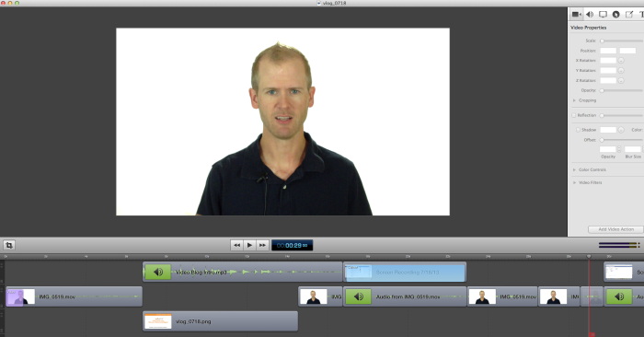This screenshot has height=337, width=644.
Task: Click the Fast Forward playback button
Action: pos(262,245)
